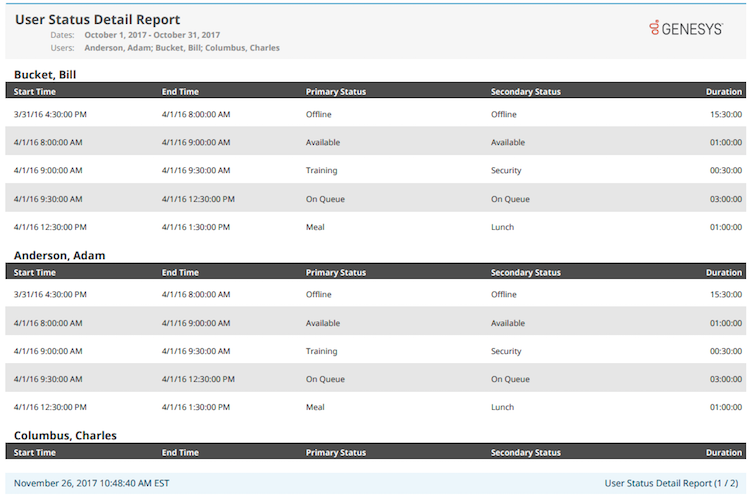Screen dimensions: 750x497
Task: Click Start Time header in Bucket, Bill table
Action: 34,91
